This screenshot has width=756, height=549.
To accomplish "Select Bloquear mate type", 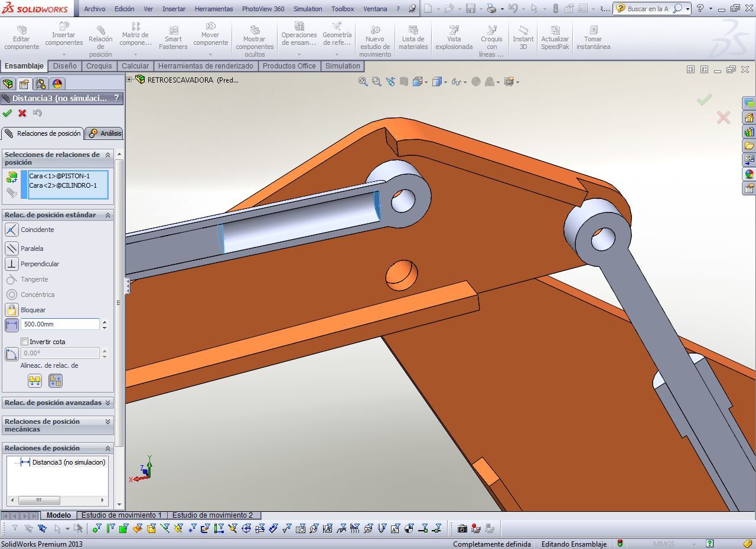I will (x=12, y=310).
